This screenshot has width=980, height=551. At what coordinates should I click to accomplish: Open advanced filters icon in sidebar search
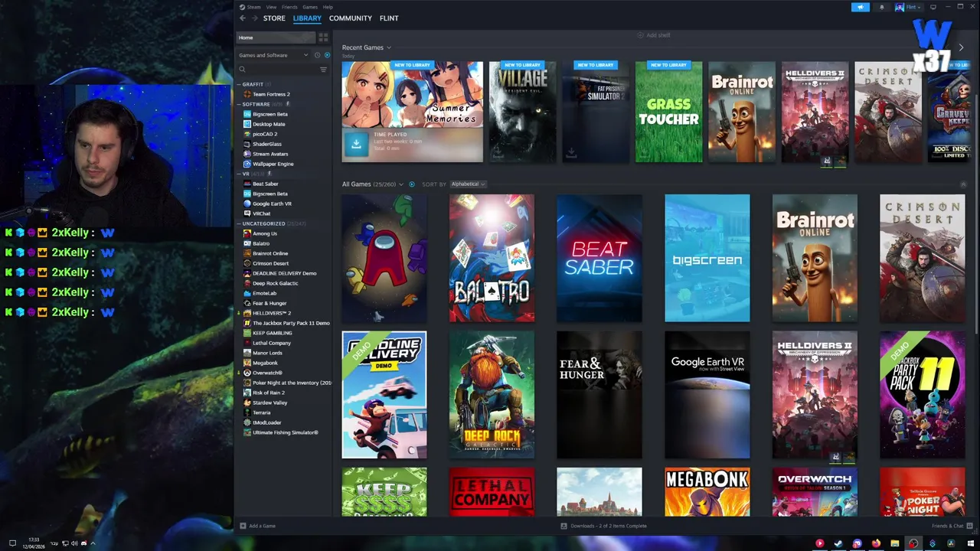pos(323,70)
